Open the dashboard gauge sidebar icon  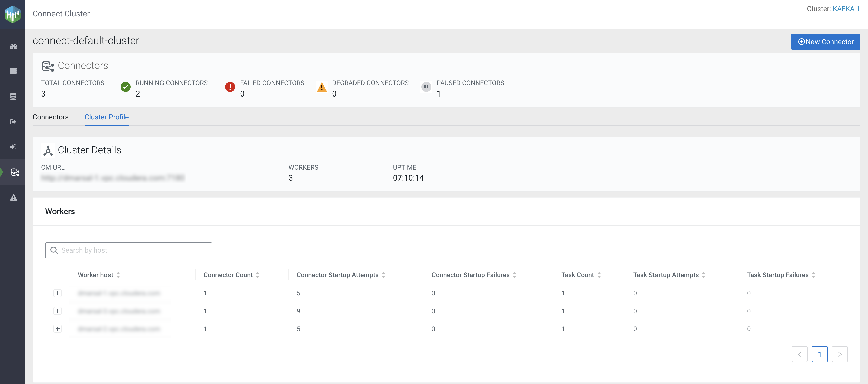pos(13,46)
